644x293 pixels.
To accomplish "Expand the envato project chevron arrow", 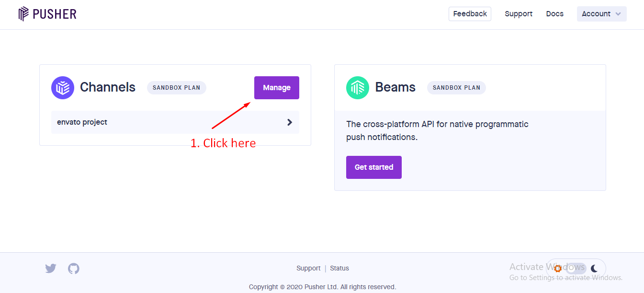I will pos(289,122).
